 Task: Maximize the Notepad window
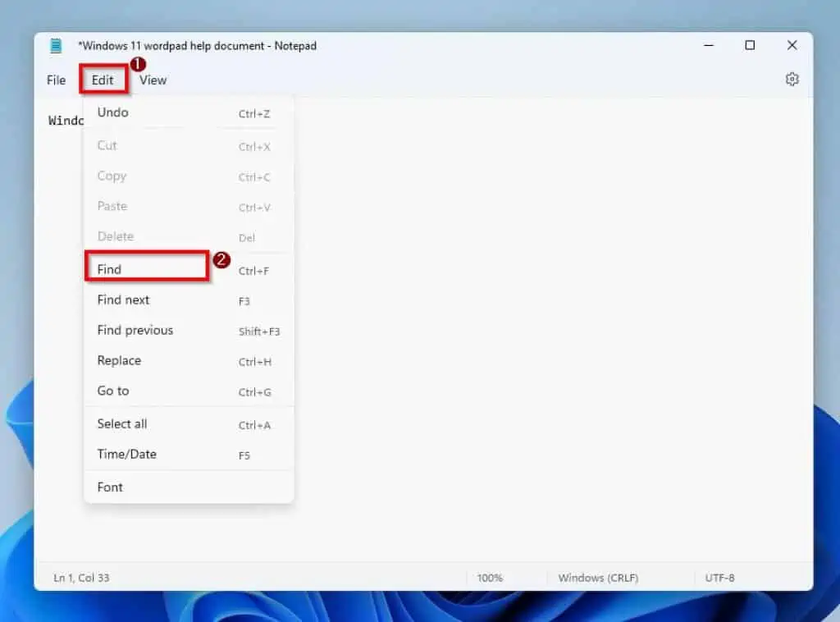750,45
